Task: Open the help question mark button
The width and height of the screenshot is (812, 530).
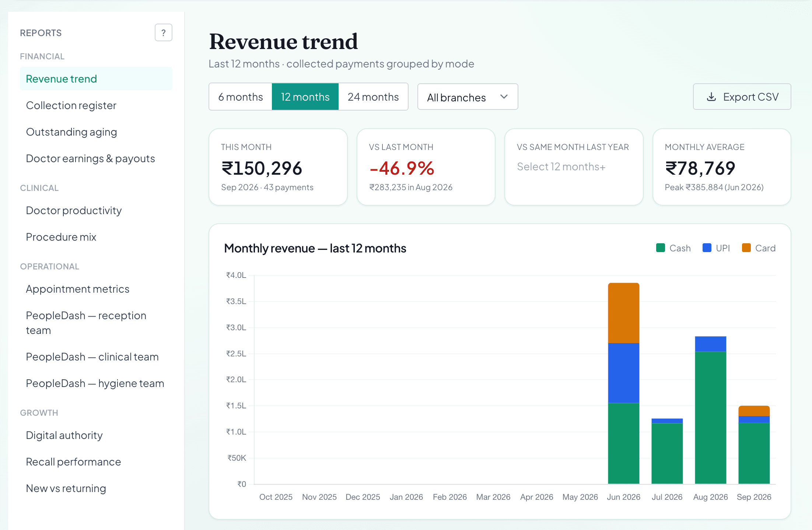Action: tap(164, 32)
